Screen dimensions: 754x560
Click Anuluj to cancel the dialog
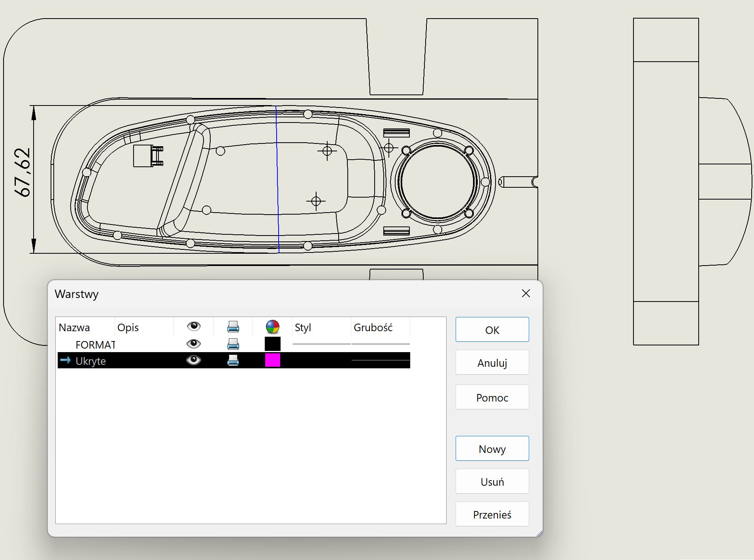tap(492, 363)
